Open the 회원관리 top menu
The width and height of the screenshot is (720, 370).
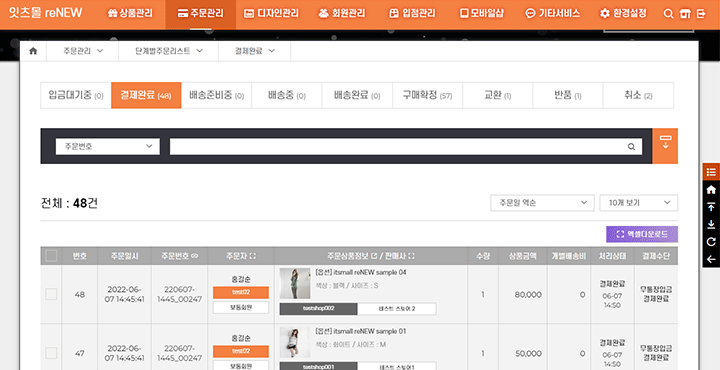click(342, 13)
